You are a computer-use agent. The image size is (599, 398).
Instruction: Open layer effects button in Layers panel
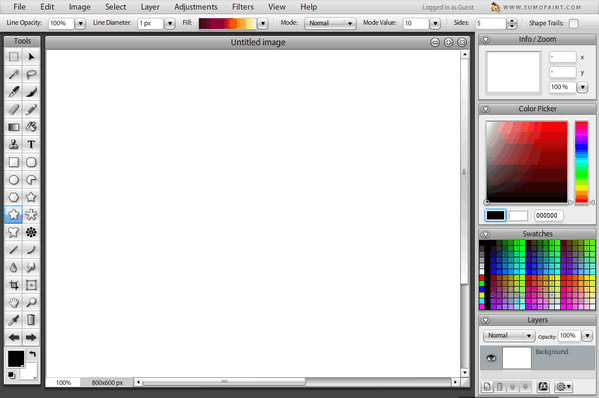point(543,387)
